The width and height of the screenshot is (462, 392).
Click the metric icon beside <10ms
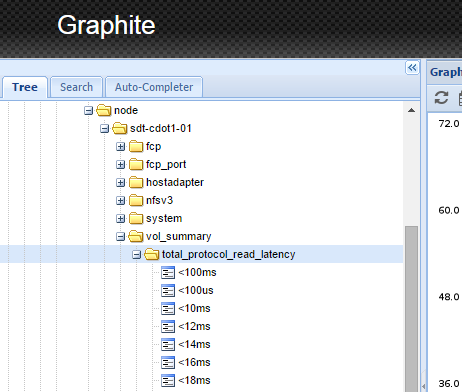tap(168, 308)
